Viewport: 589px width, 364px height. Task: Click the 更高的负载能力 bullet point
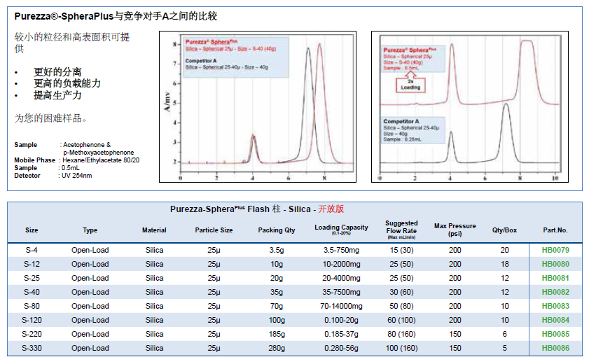[67, 83]
